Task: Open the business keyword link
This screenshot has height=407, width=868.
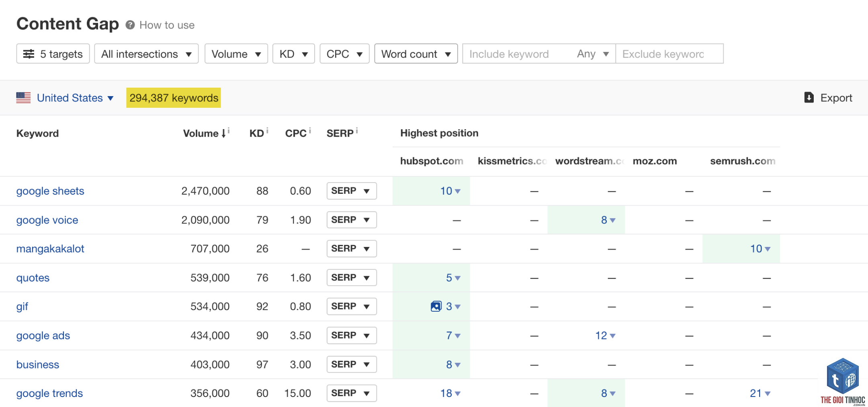Action: tap(37, 364)
